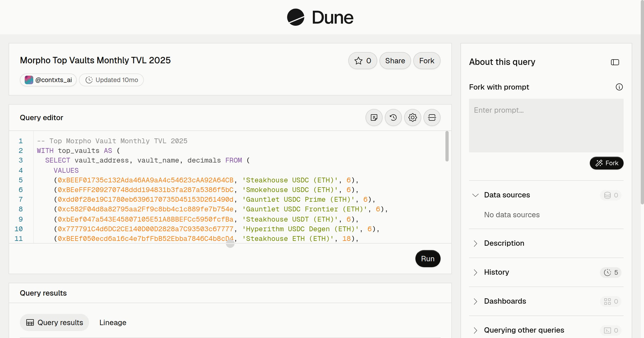The width and height of the screenshot is (644, 338).
Task: Open query editor settings gear
Action: click(x=412, y=117)
